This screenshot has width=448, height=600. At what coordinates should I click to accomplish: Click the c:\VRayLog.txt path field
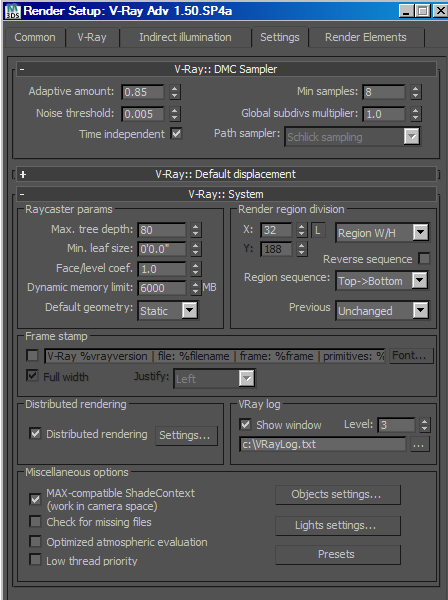point(323,444)
